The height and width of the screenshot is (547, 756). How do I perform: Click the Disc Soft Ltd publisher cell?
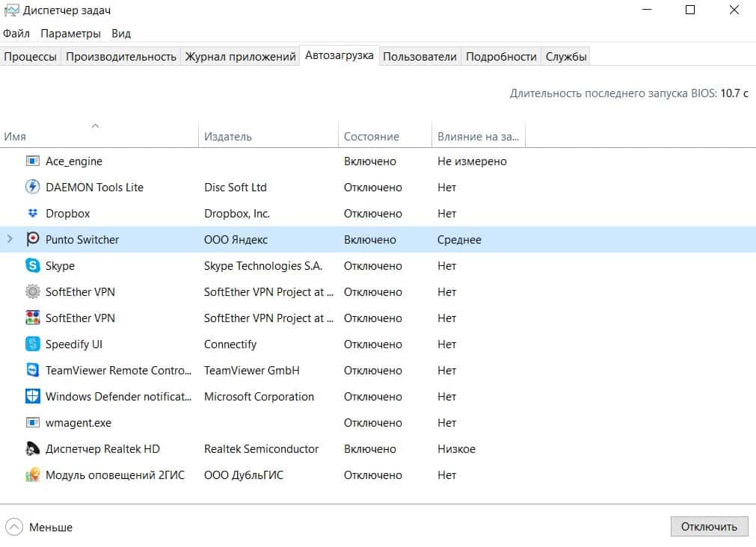(x=236, y=187)
